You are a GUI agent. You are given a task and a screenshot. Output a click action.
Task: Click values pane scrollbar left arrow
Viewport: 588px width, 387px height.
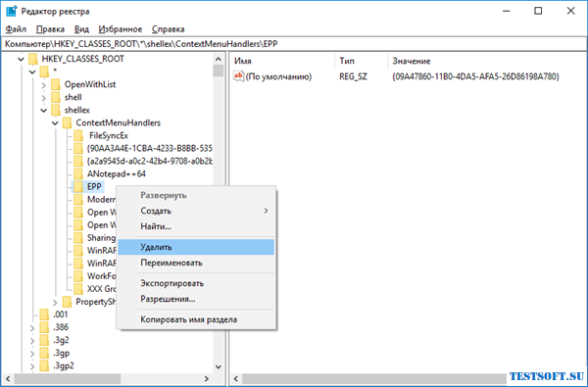pyautogui.click(x=236, y=379)
